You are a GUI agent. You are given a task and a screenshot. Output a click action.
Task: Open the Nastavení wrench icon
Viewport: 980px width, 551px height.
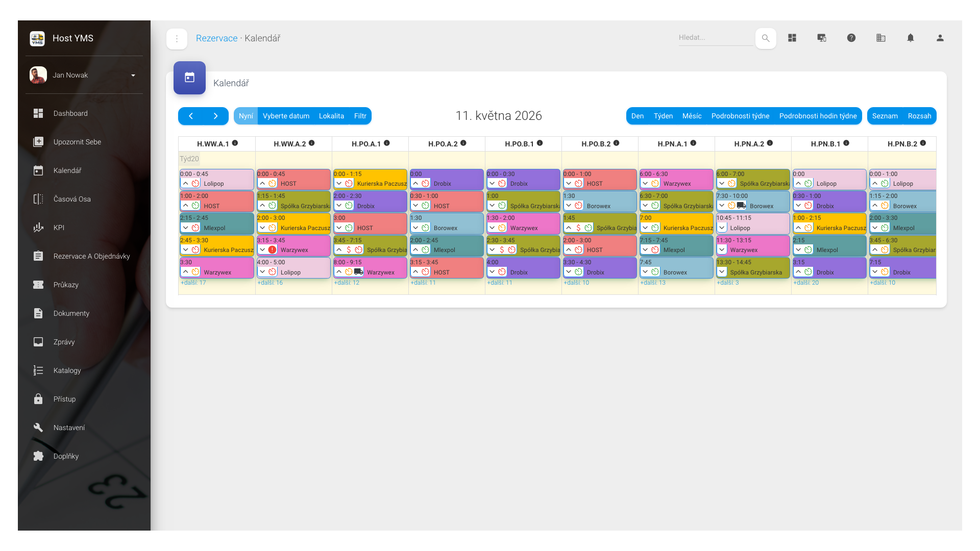tap(38, 428)
